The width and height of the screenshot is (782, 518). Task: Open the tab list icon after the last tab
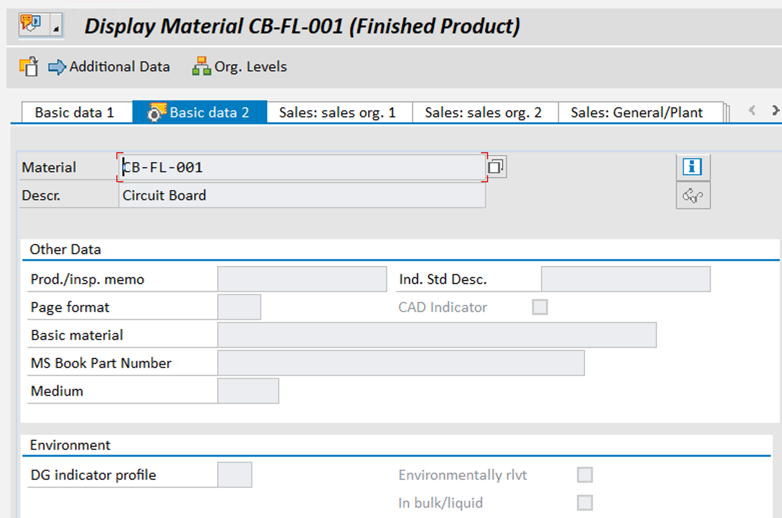(727, 113)
